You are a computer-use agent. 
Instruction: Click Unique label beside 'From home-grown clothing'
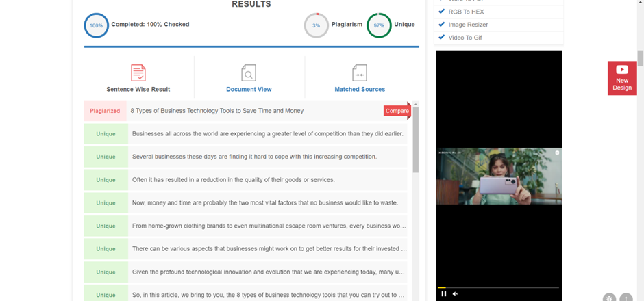106,226
